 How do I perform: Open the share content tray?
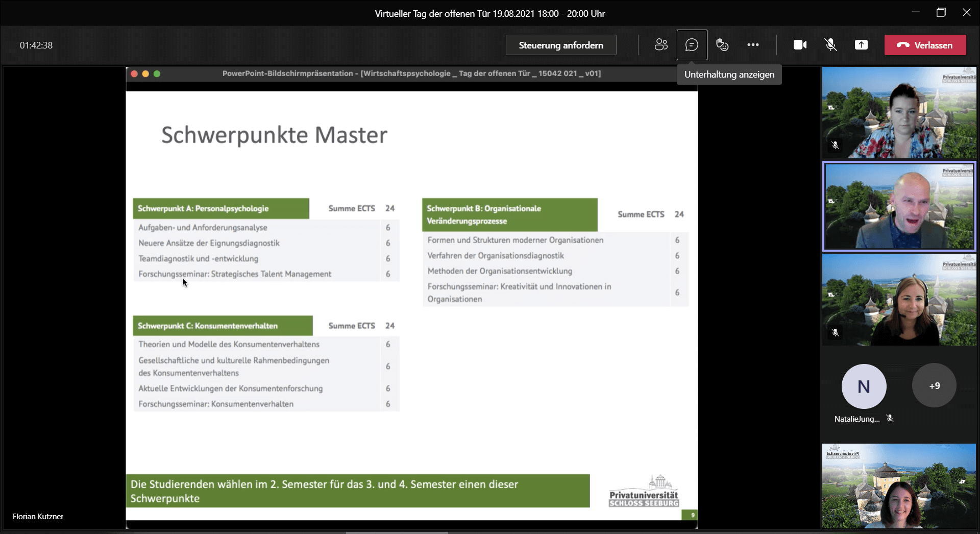pyautogui.click(x=861, y=45)
